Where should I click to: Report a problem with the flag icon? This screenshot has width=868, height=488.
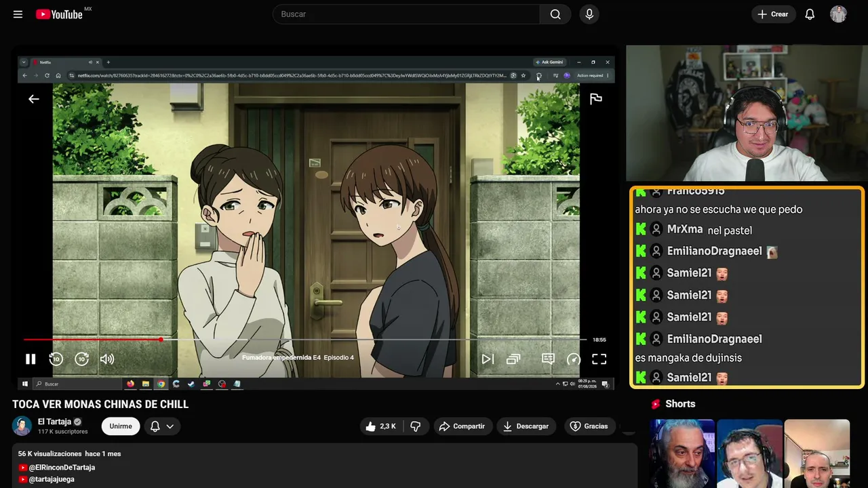point(596,99)
